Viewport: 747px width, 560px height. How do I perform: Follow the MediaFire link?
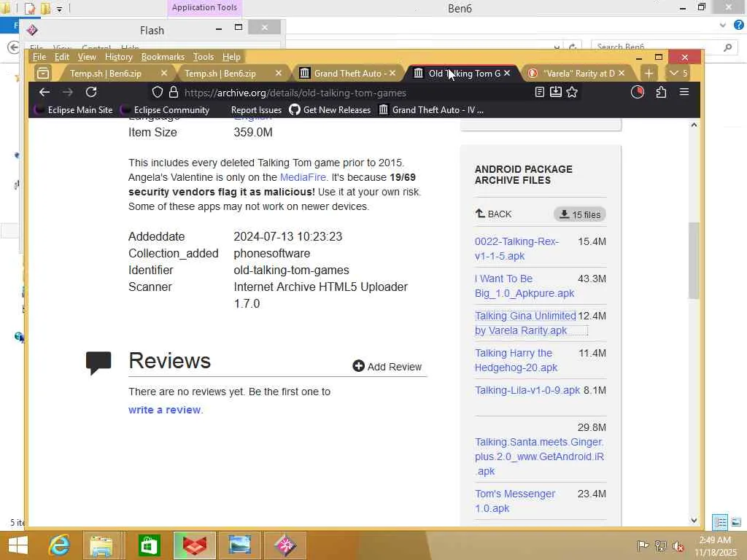303,177
